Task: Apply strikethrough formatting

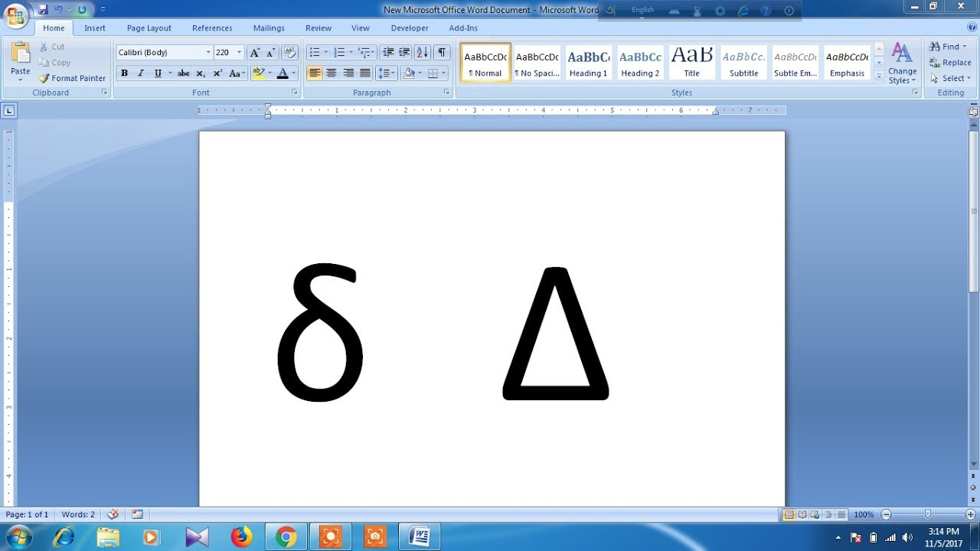Action: tap(183, 73)
